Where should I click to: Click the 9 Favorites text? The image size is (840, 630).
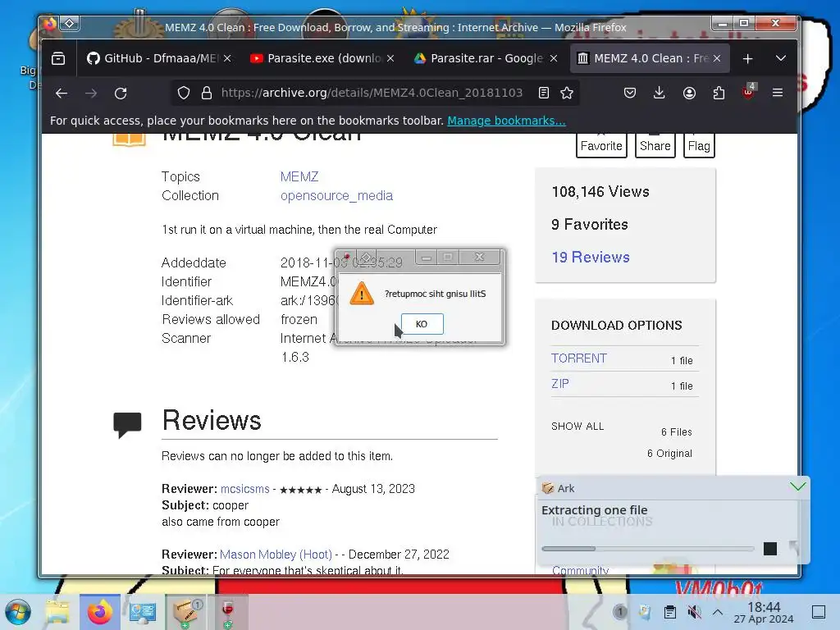pos(590,225)
